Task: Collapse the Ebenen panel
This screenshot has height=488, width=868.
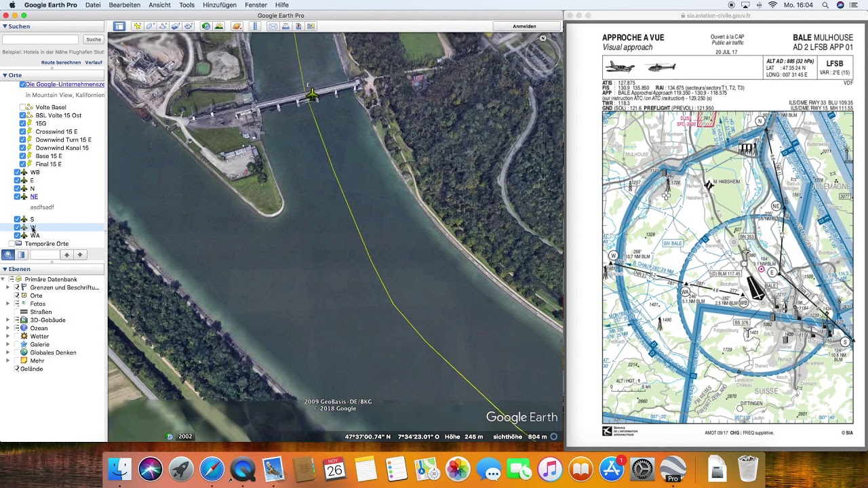Action: coord(5,269)
